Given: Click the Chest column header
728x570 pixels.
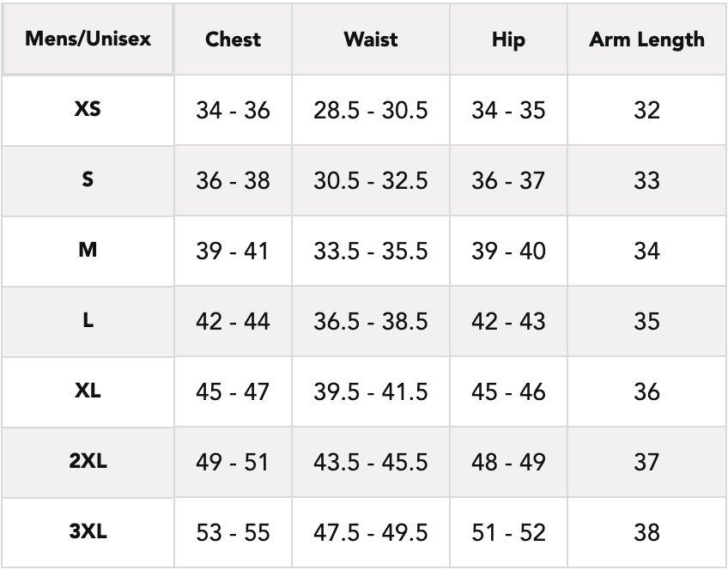Looking at the screenshot, I should click(x=233, y=39).
